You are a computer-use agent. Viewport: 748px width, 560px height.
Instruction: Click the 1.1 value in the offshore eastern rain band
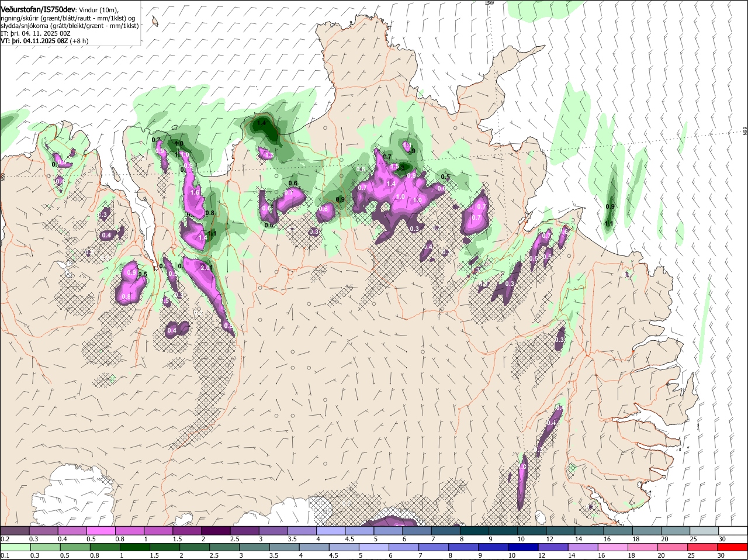(609, 223)
